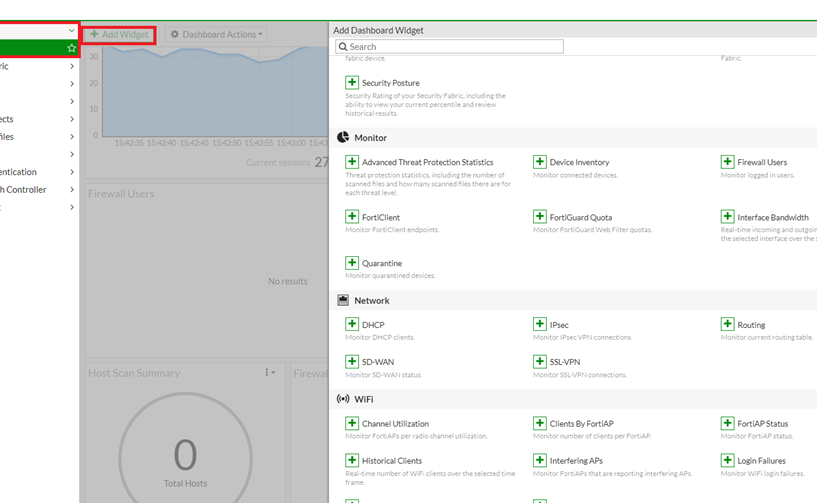The width and height of the screenshot is (817, 504).
Task: Open Host Scan Summary widget options menu
Action: click(x=269, y=373)
